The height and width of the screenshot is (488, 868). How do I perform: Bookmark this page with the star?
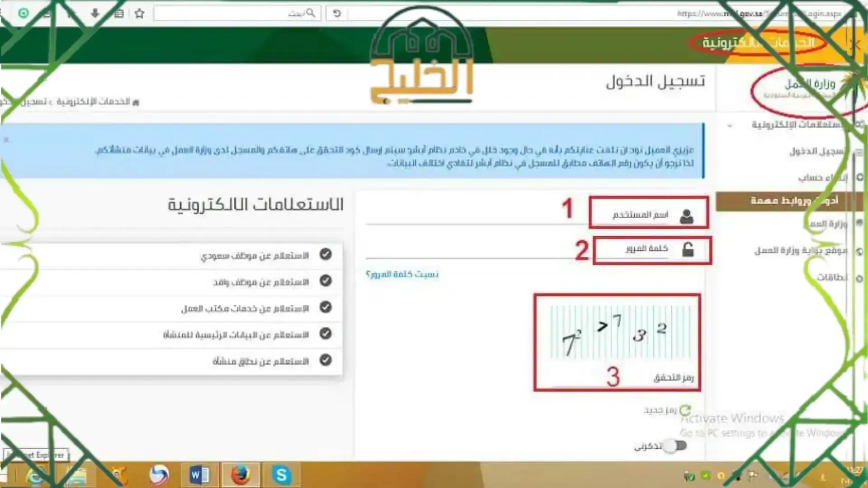tap(140, 14)
